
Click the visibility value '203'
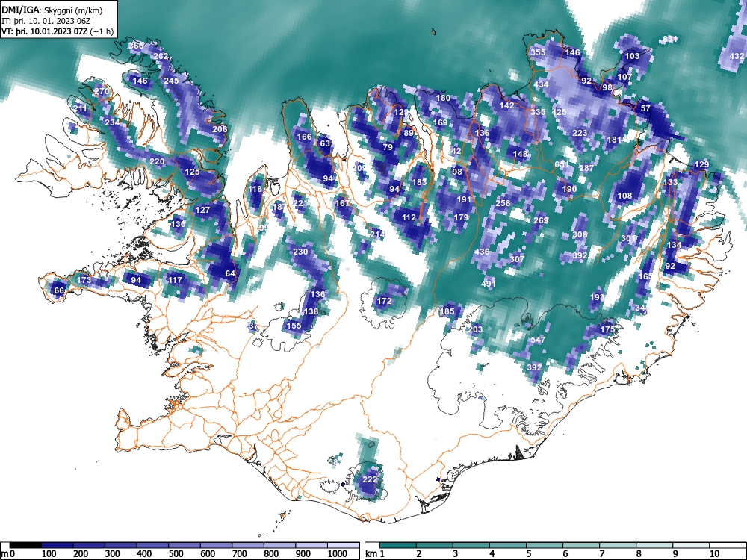click(475, 329)
